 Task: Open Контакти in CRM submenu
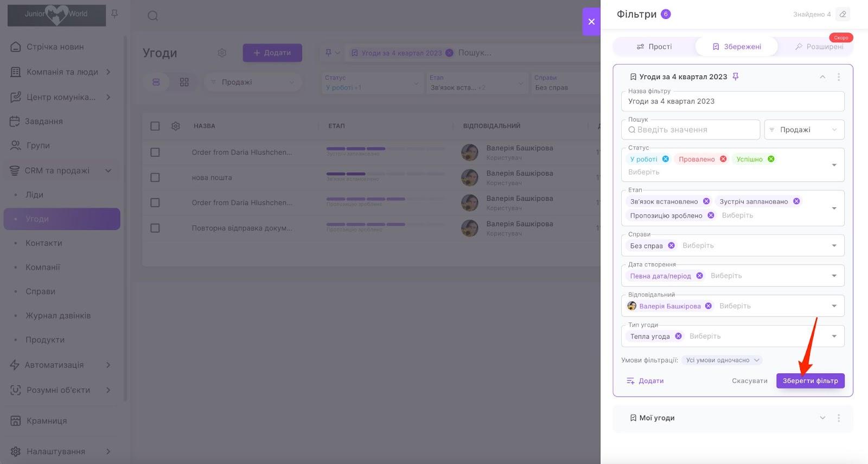pyautogui.click(x=44, y=243)
